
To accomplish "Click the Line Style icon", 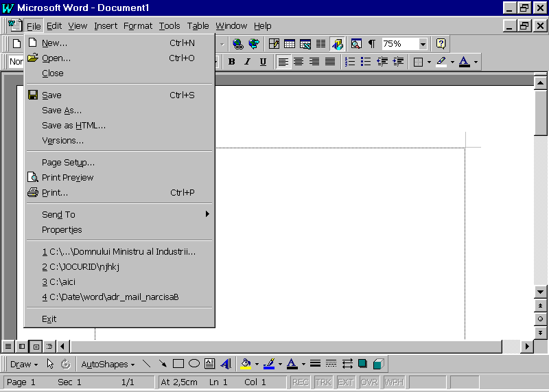I will coord(315,364).
